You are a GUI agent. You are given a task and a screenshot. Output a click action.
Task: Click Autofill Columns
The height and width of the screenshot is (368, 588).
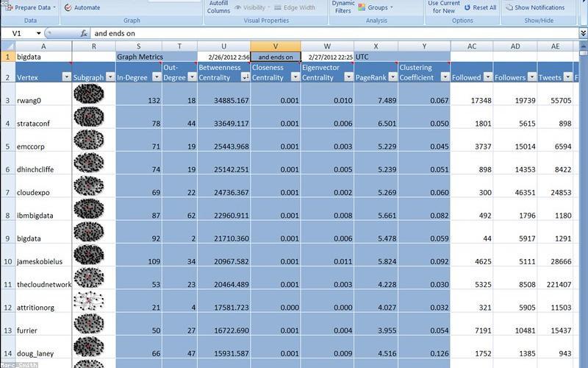pyautogui.click(x=218, y=7)
